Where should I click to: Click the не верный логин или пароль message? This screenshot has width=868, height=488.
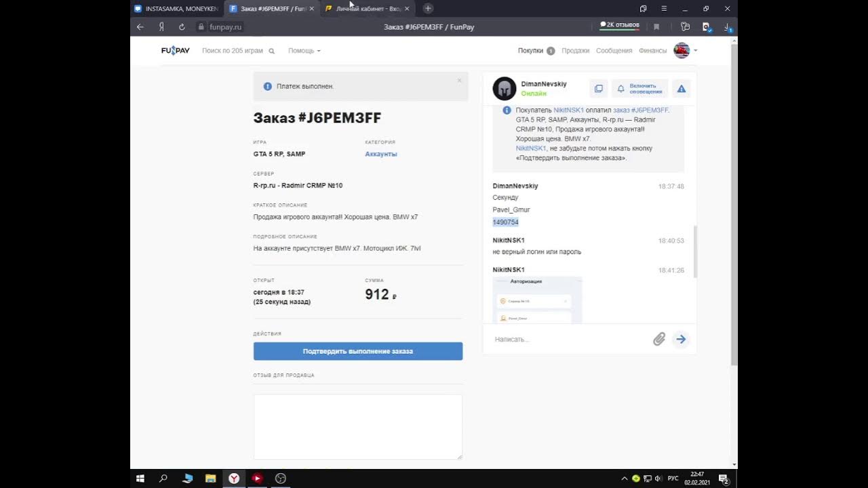point(537,252)
